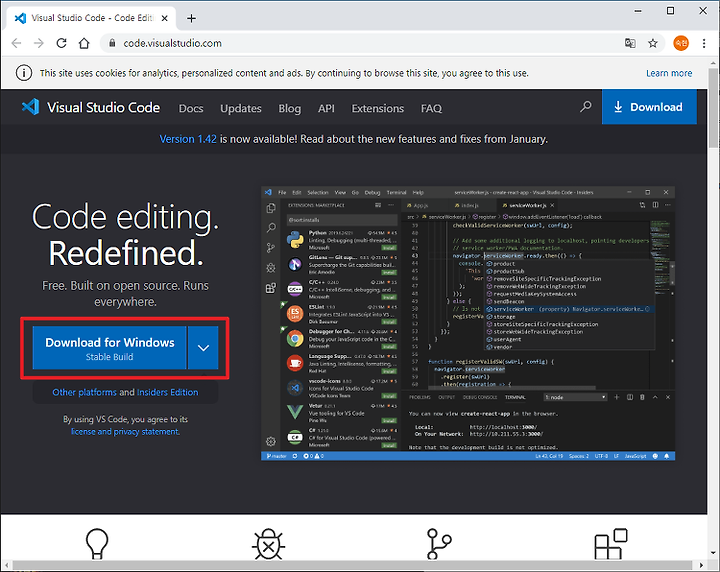Click the top-right Download button
The image size is (720, 572).
point(649,107)
